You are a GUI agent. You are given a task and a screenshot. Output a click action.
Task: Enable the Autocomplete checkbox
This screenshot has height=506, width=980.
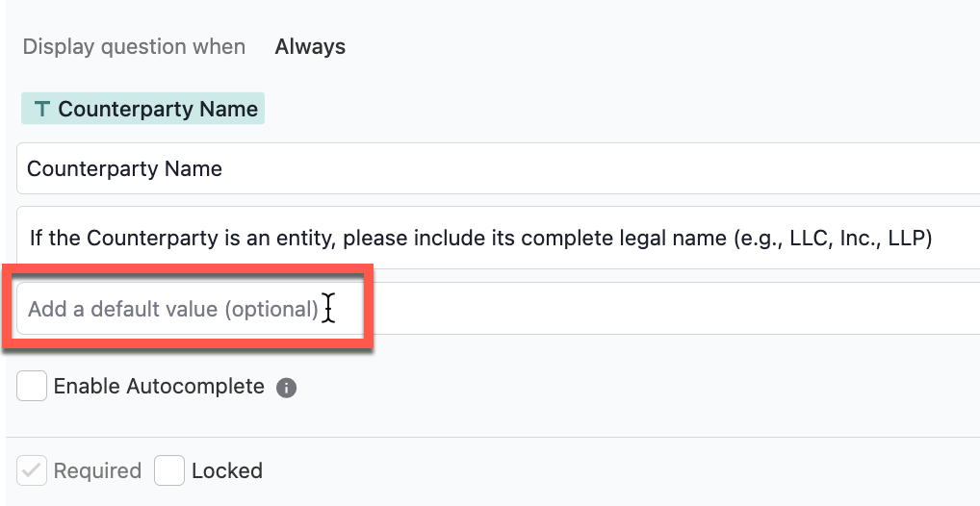31,386
